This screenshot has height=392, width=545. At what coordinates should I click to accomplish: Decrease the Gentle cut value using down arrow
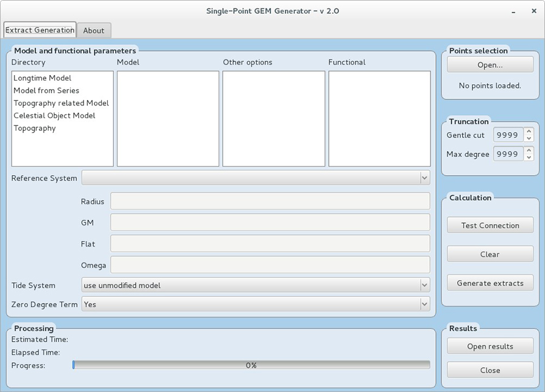(x=529, y=139)
